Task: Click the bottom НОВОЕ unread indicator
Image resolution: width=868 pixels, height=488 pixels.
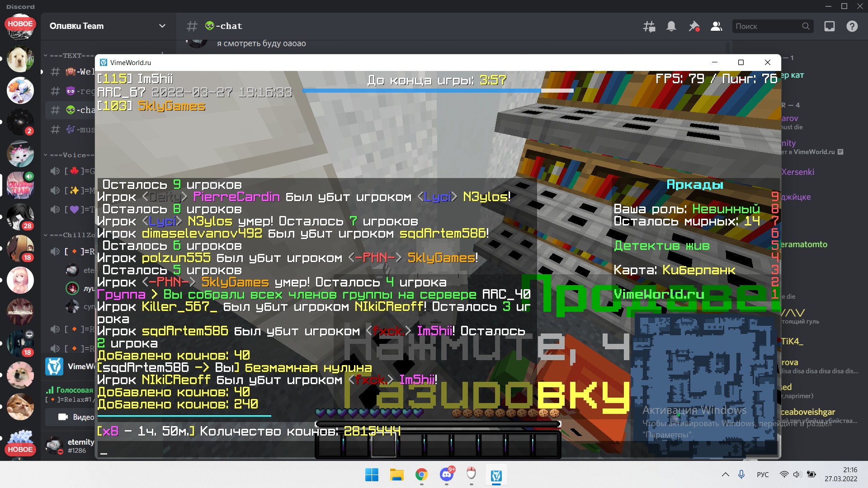Action: 20,449
